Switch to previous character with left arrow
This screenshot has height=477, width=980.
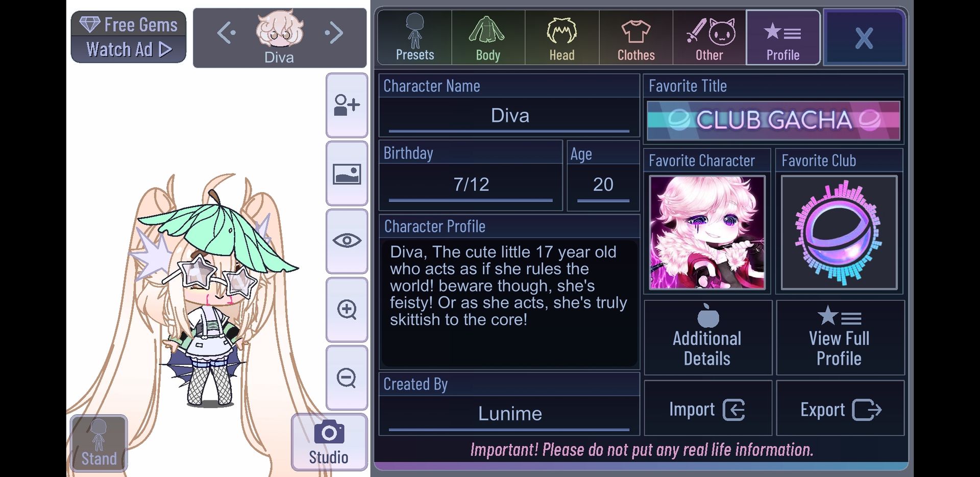coord(226,34)
